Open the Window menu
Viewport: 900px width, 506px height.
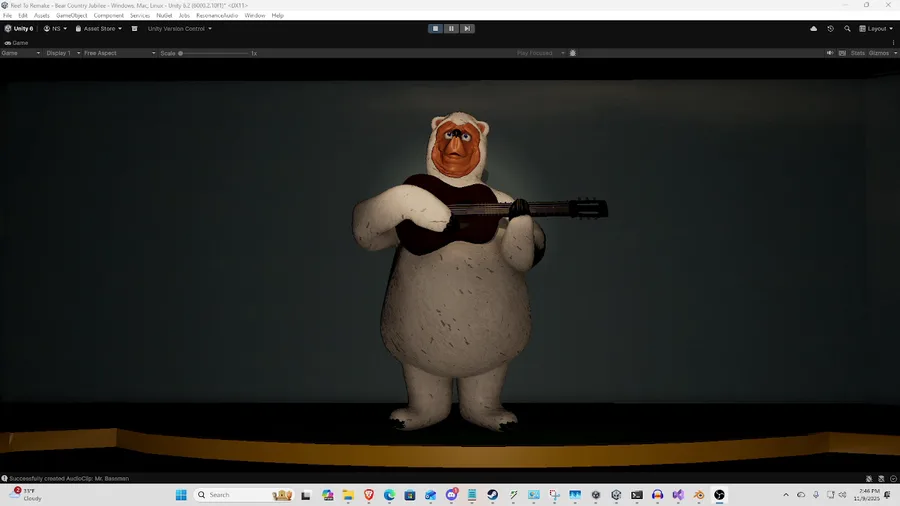[255, 15]
